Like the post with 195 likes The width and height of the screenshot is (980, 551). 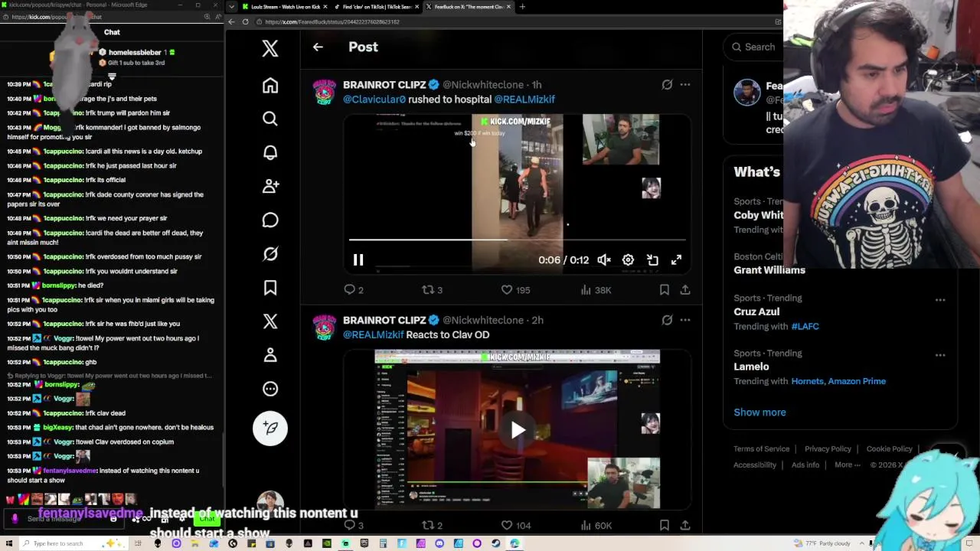[x=515, y=290]
